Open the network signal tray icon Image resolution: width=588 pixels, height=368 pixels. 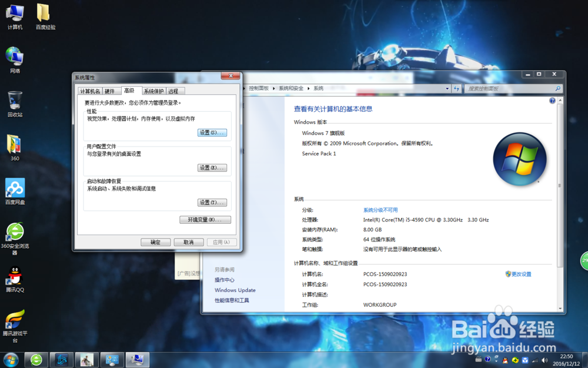(x=535, y=360)
